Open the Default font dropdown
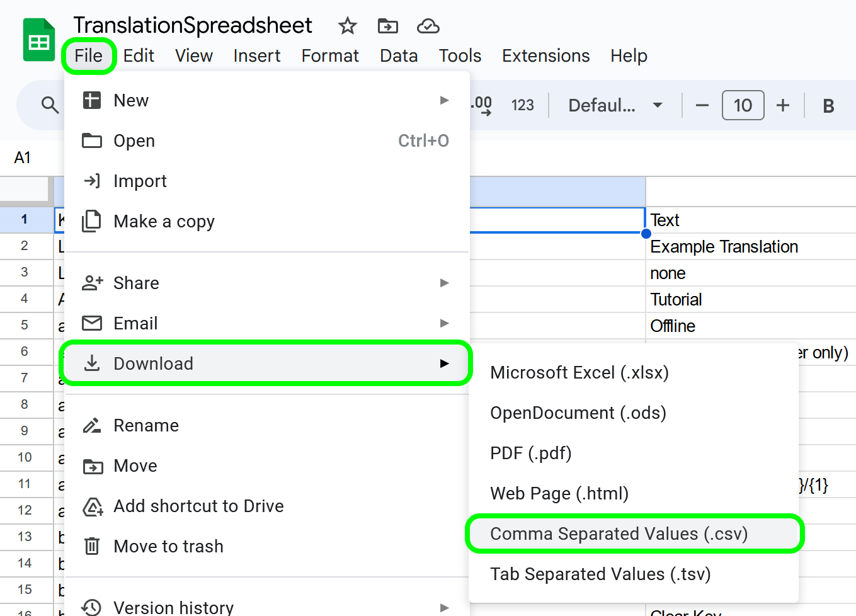Image resolution: width=856 pixels, height=616 pixels. [x=615, y=105]
